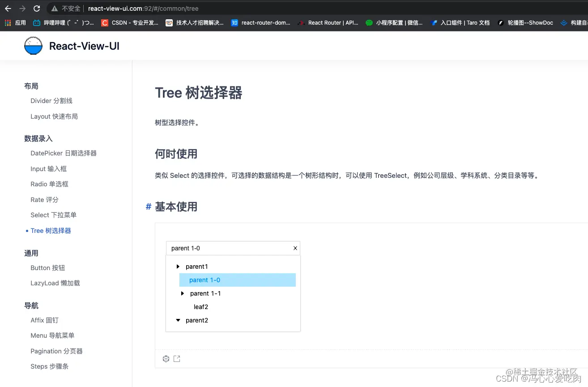Click the # anchor beside 基本使用
588x387 pixels.
(x=148, y=206)
